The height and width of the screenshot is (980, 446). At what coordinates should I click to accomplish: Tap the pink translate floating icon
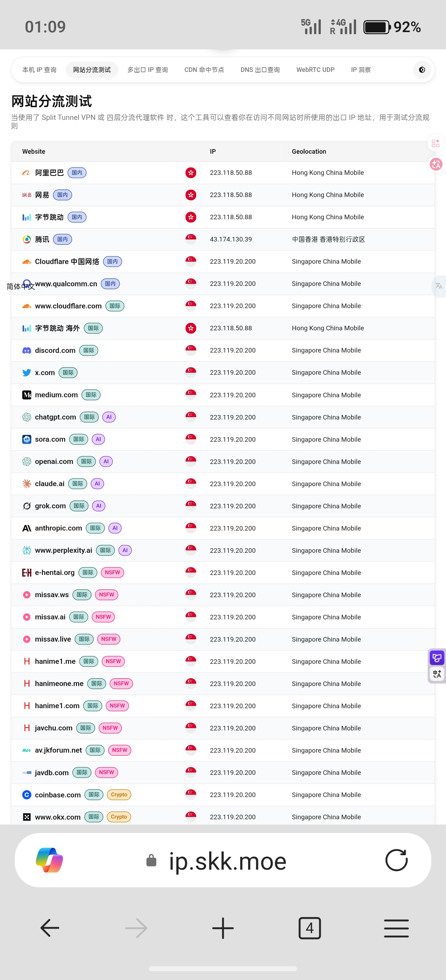click(x=436, y=164)
